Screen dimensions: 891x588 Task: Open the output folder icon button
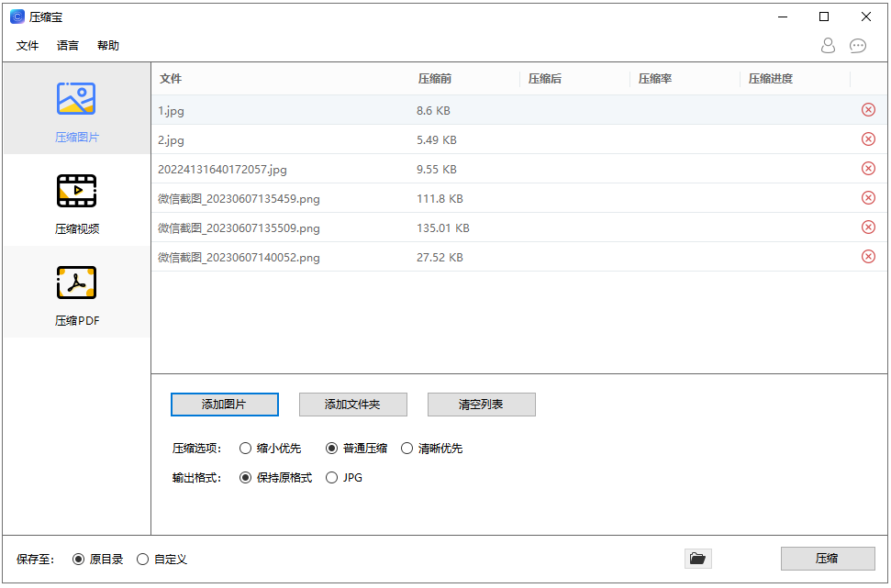click(x=697, y=559)
